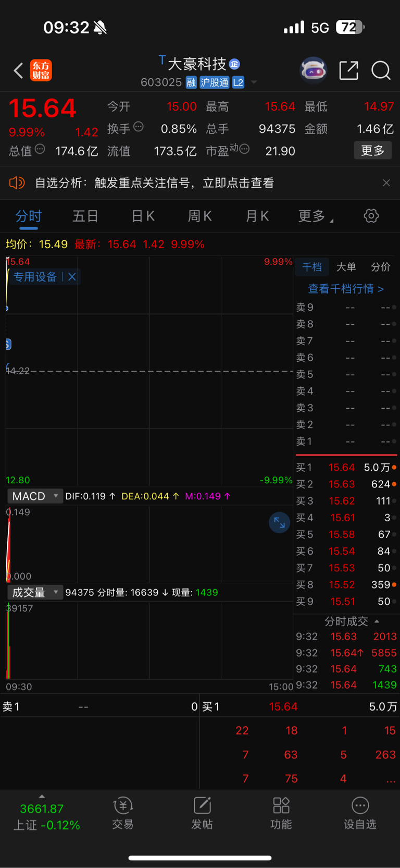Tap the L2 level badge
400x868 pixels.
(238, 82)
